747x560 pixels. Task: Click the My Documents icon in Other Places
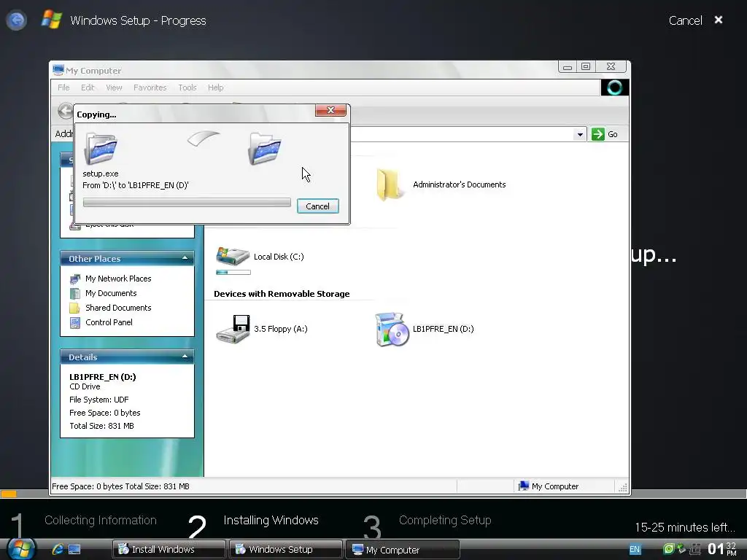coord(75,293)
